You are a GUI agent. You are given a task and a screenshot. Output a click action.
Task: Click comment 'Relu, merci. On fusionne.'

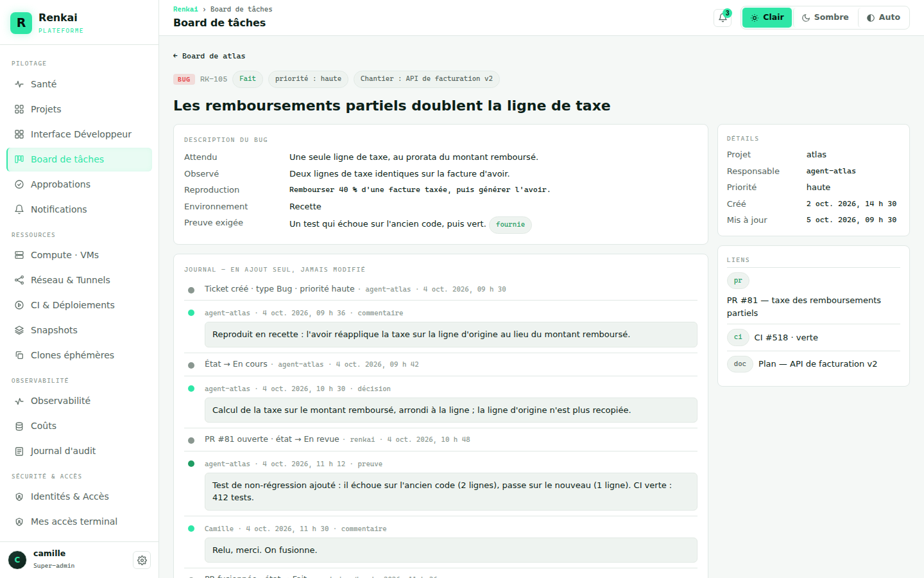pyautogui.click(x=450, y=550)
